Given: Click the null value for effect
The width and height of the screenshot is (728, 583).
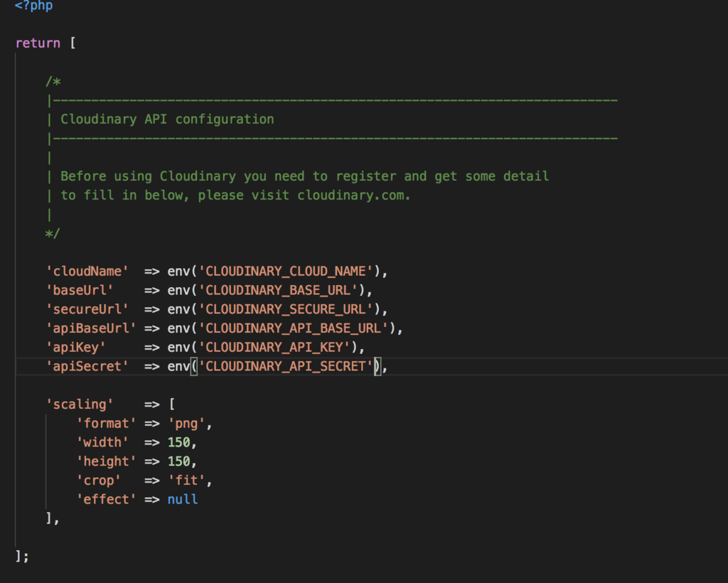Looking at the screenshot, I should [x=183, y=499].
